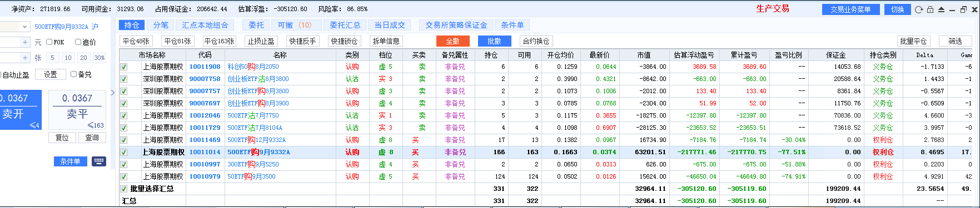Screen dimensions: 980x208
Task: Collapse the order panel using the side arrow
Action: point(113,93)
